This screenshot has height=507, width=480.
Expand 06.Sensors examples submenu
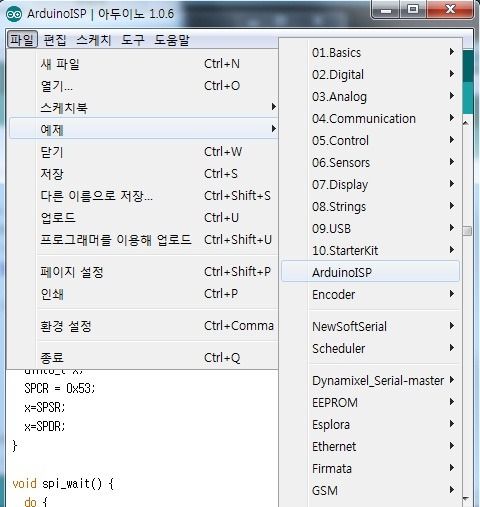[370, 162]
